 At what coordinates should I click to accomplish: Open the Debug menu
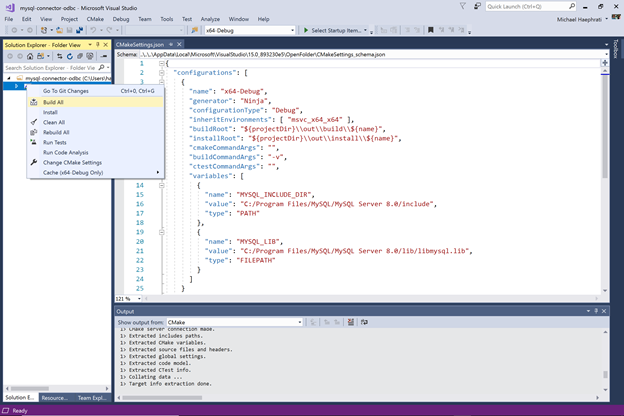pos(121,19)
